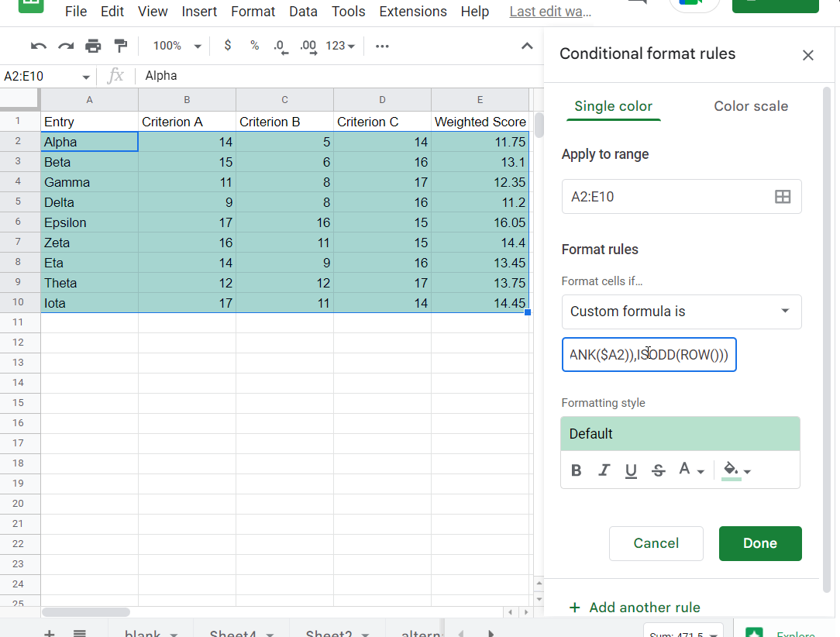Select column A header
840x637 pixels.
[x=89, y=100]
